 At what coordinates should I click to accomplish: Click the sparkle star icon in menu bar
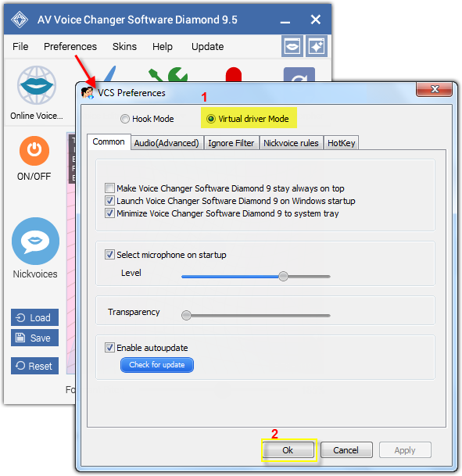coord(317,46)
